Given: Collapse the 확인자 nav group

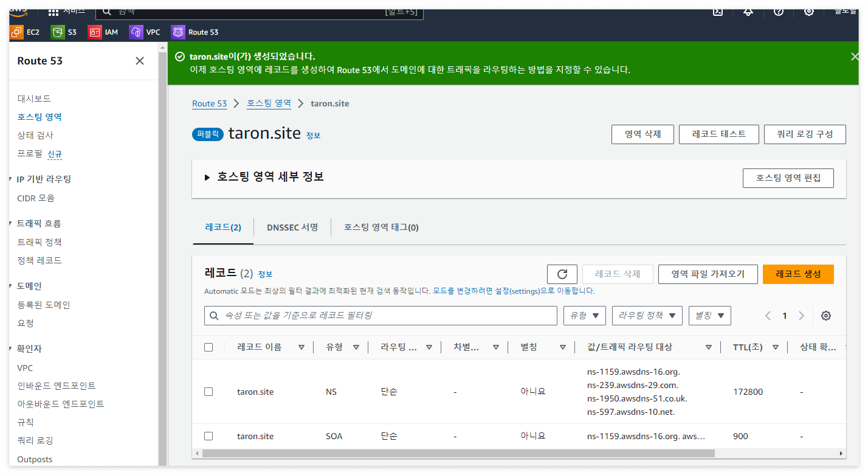Looking at the screenshot, I should [12, 349].
